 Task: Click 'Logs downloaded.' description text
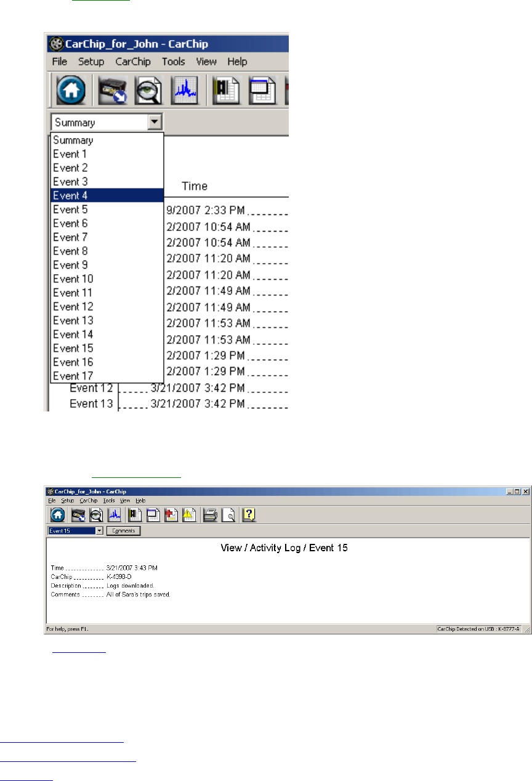click(x=131, y=585)
